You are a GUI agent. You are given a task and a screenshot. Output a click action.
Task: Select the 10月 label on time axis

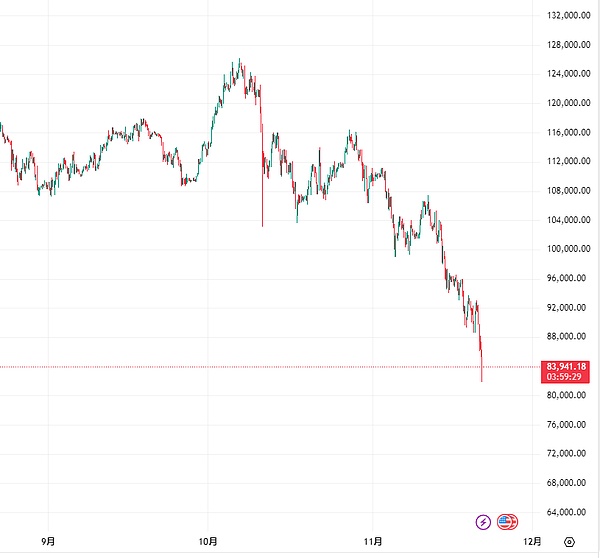208,542
